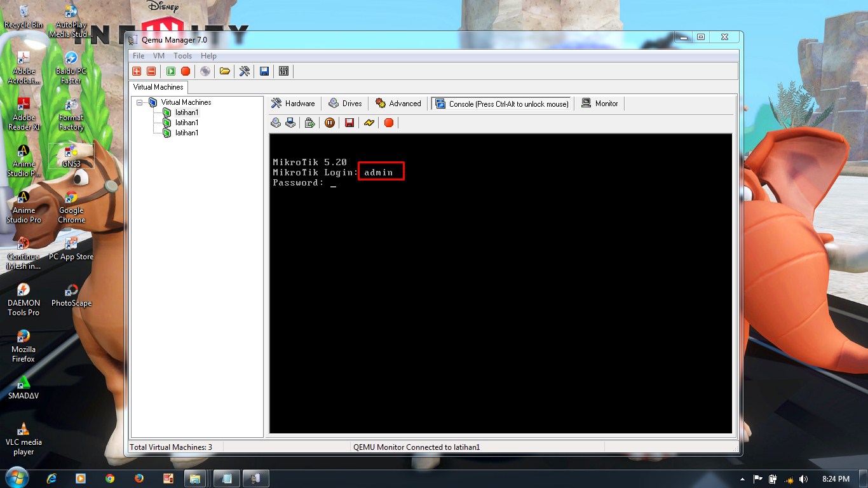This screenshot has width=868, height=488.
Task: Switch to the Advanced tab
Action: 398,104
